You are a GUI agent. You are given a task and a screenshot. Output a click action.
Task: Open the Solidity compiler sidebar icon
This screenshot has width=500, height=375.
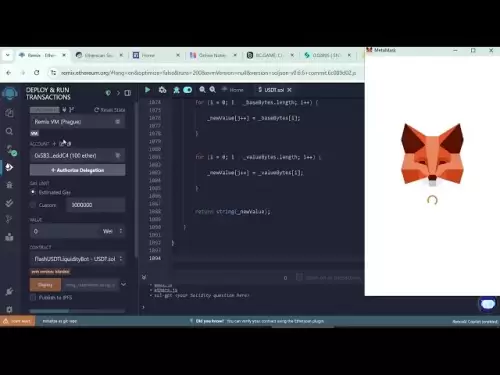10,150
